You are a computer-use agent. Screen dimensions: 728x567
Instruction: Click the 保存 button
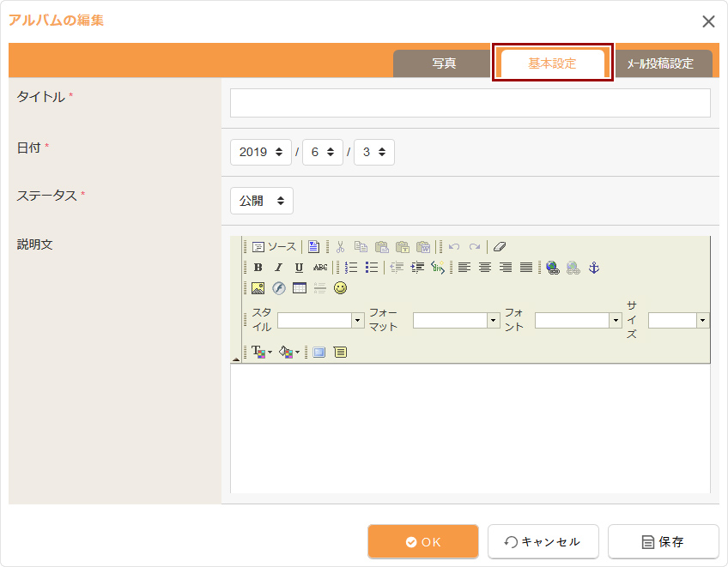[664, 541]
